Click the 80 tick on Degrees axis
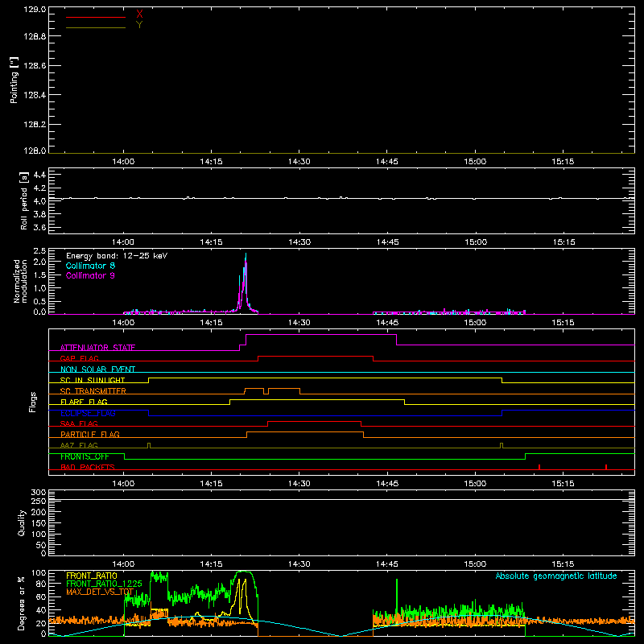Viewport: 644px width, 644px height. pos(41,584)
